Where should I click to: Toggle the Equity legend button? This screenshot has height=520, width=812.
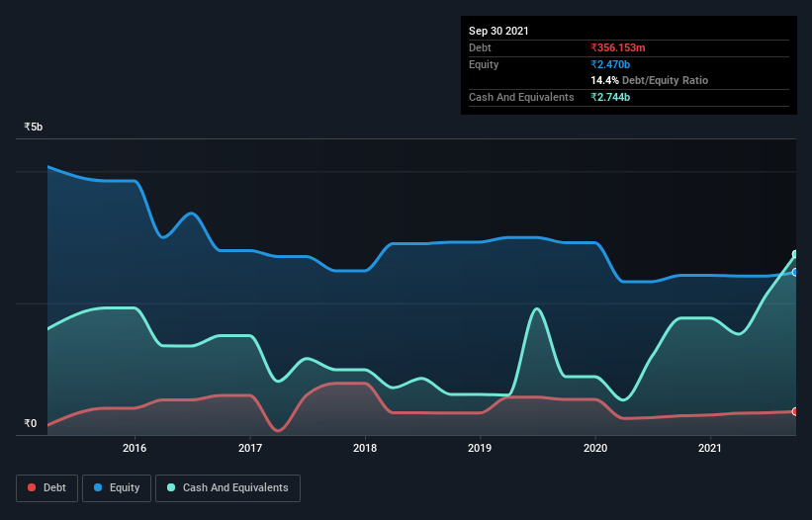pos(117,488)
